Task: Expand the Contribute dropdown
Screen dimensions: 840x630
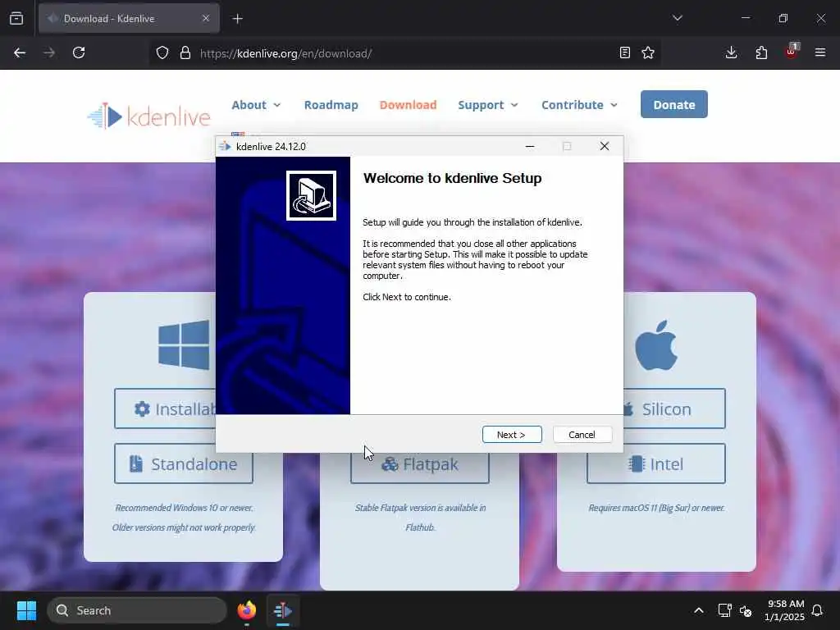Action: 580,105
